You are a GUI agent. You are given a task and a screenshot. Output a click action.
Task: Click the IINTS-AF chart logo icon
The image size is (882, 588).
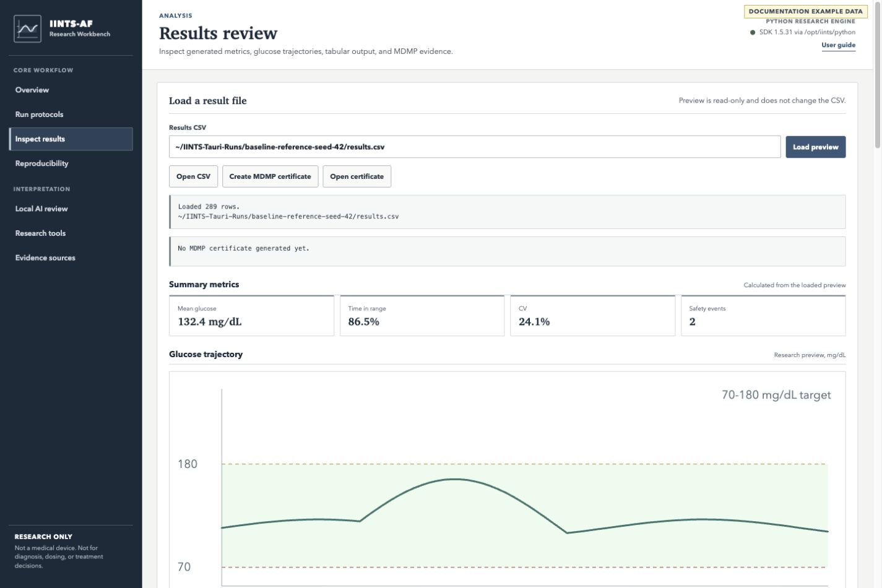(28, 29)
